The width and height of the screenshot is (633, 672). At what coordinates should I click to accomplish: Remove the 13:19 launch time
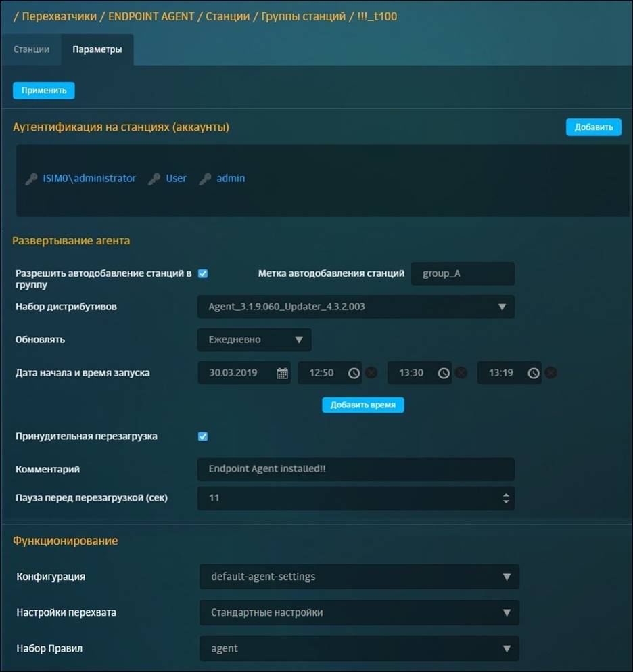[x=551, y=373]
